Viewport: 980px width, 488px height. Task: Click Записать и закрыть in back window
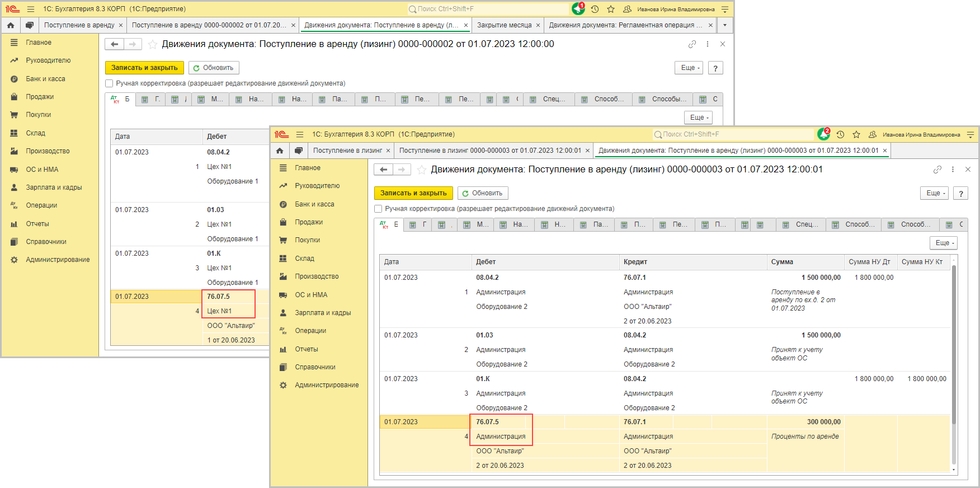click(x=144, y=68)
